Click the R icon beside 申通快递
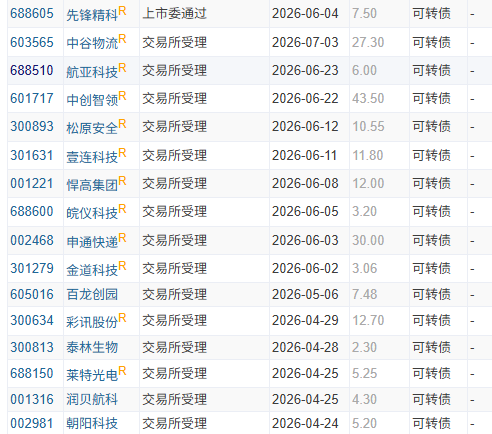Screen dimensions: 492x434 (x=122, y=238)
